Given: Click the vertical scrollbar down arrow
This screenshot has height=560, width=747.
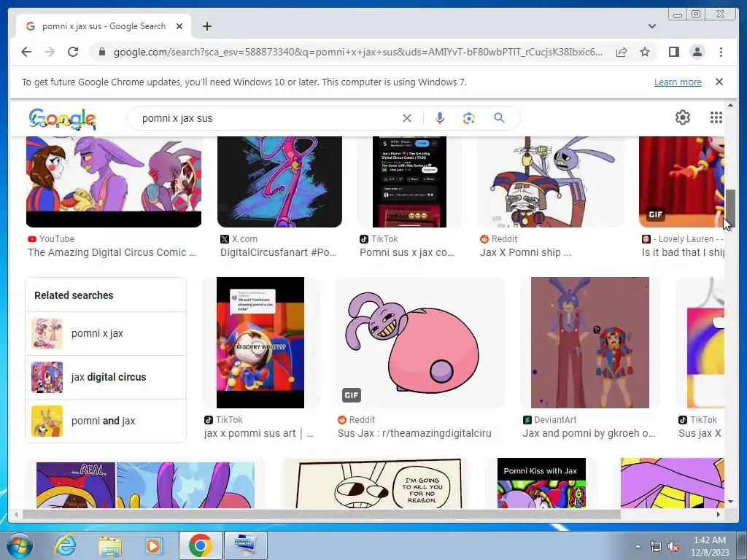Looking at the screenshot, I should coord(730,502).
